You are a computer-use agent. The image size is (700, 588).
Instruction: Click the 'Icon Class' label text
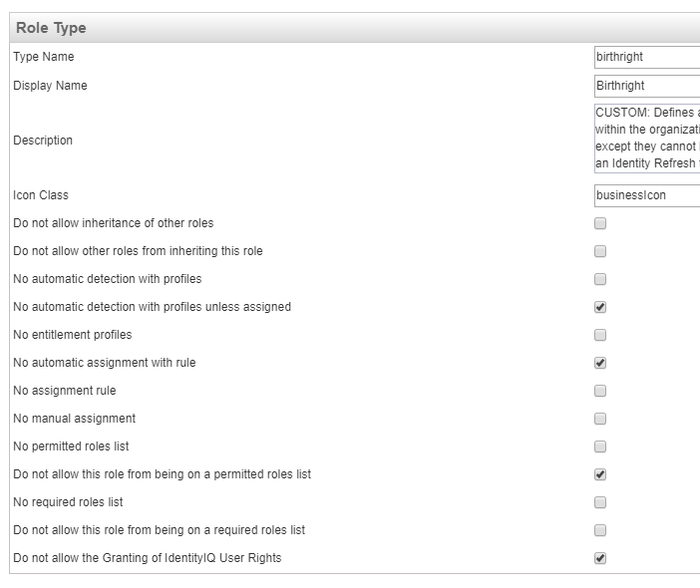tap(41, 195)
